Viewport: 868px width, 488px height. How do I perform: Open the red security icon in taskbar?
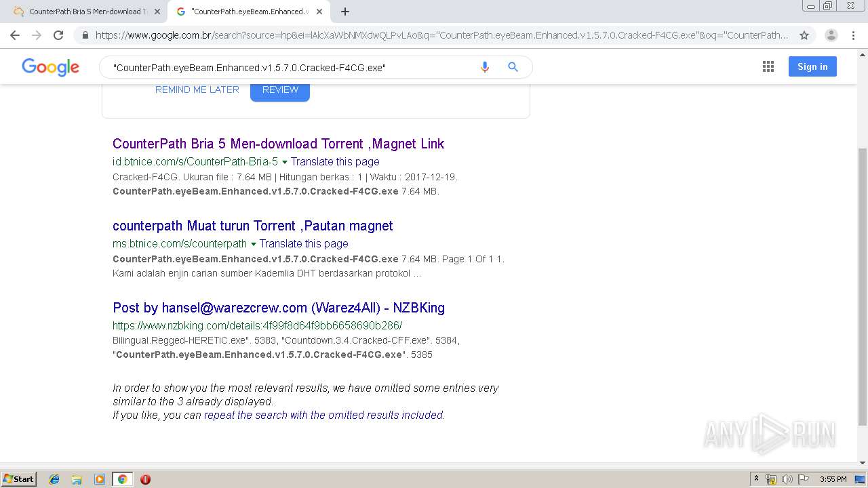click(x=145, y=479)
